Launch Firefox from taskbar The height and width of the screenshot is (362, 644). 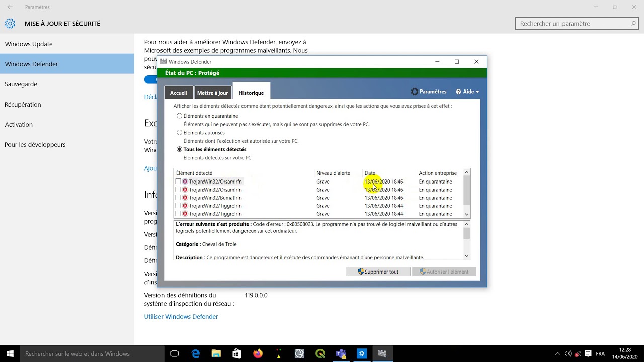click(x=258, y=354)
